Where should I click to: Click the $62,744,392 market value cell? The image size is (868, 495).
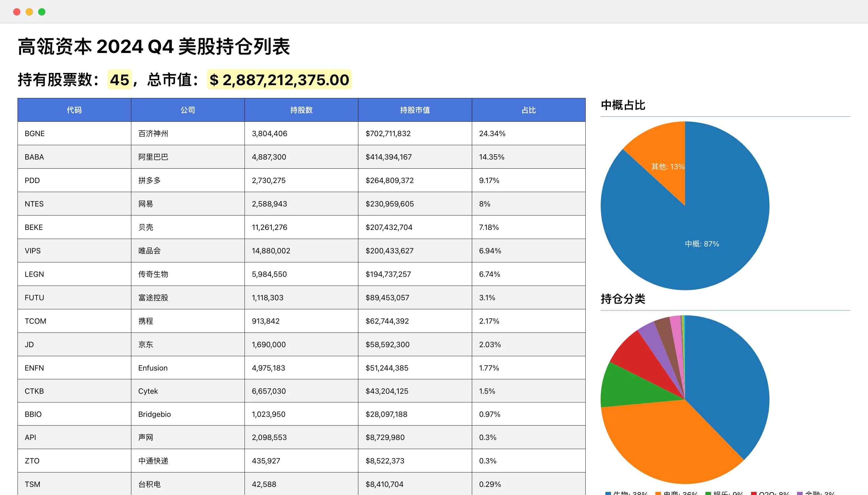[415, 321]
